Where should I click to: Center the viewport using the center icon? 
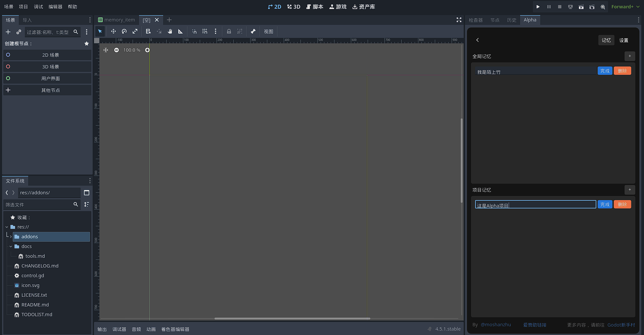click(106, 50)
